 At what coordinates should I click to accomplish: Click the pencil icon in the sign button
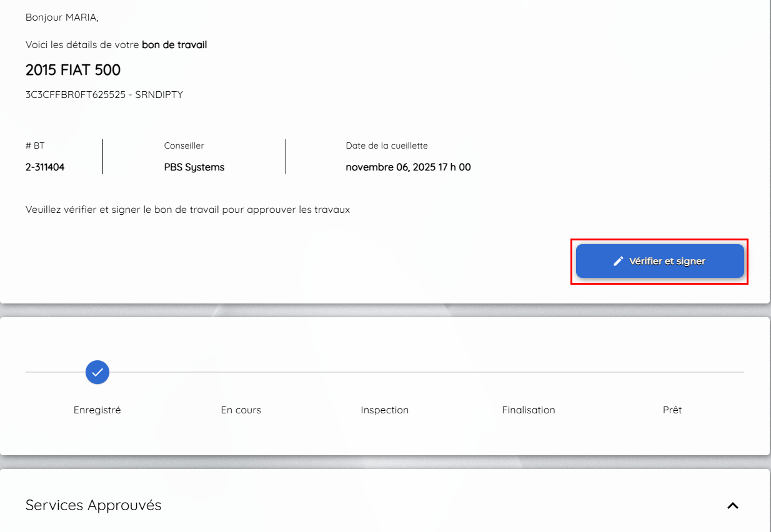tap(619, 261)
